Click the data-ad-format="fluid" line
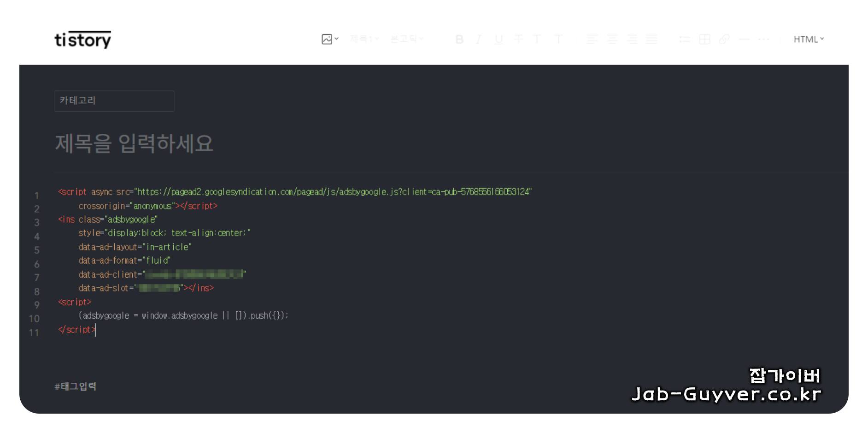Image resolution: width=868 pixels, height=433 pixels. point(124,261)
